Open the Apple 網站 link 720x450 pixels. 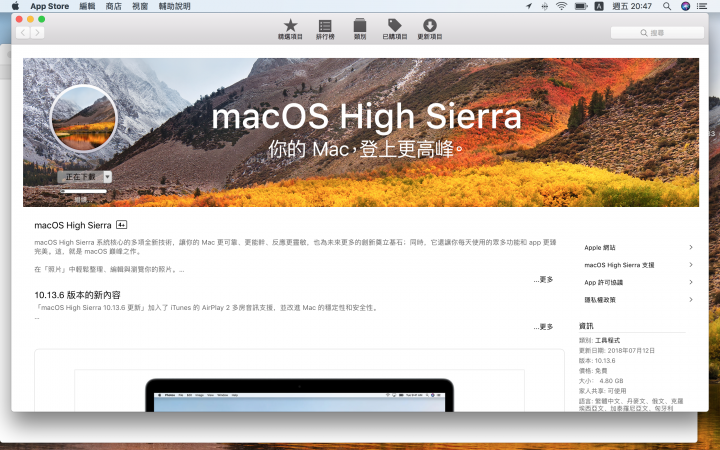tap(599, 248)
